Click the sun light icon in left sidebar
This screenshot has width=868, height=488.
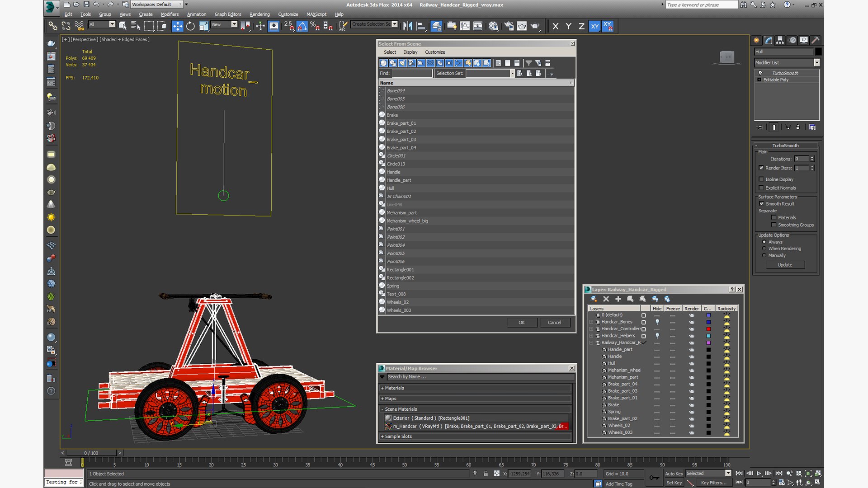[51, 217]
